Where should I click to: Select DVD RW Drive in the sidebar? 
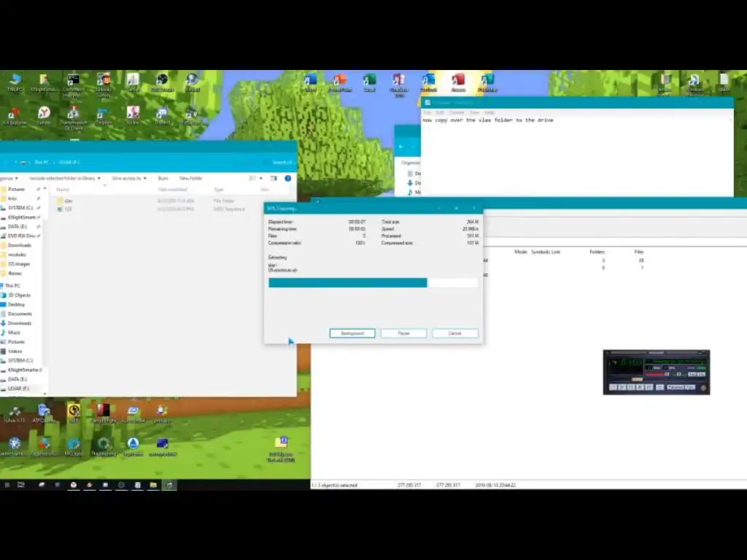pyautogui.click(x=21, y=236)
